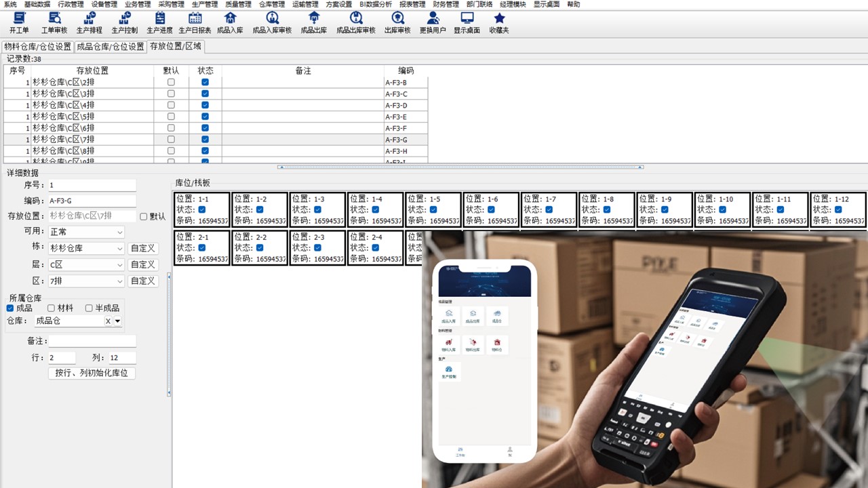Image resolution: width=868 pixels, height=488 pixels.
Task: Click the 成品入库 warehouse icon
Action: click(x=230, y=22)
